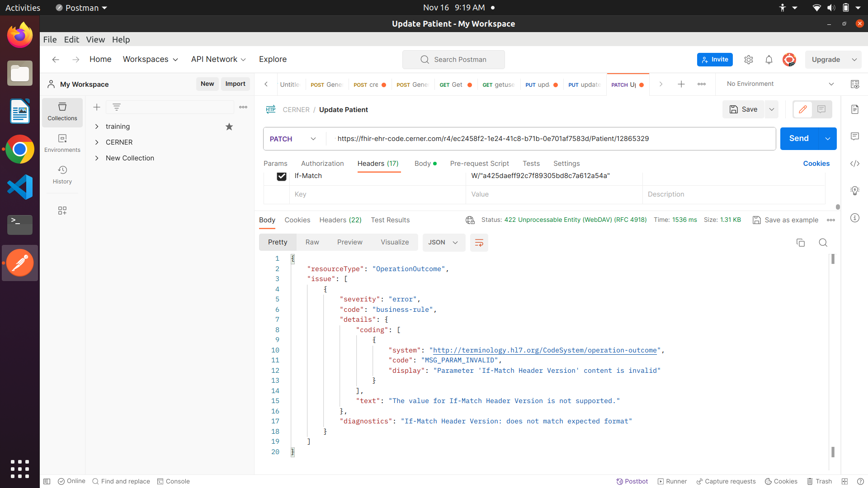Viewport: 868px width, 488px height.
Task: Open the Upgrade dropdown arrow
Action: pyautogui.click(x=854, y=60)
